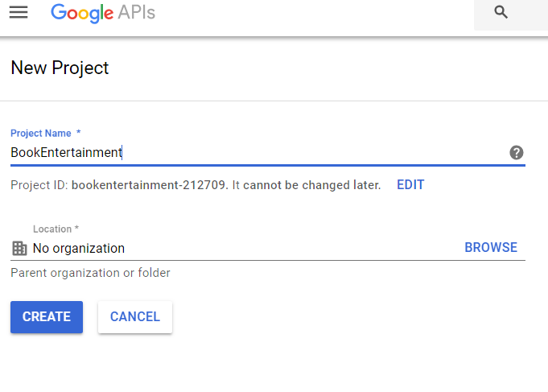Screen dimensions: 548x392
Task: Focus the gray search box area
Action: (x=511, y=14)
